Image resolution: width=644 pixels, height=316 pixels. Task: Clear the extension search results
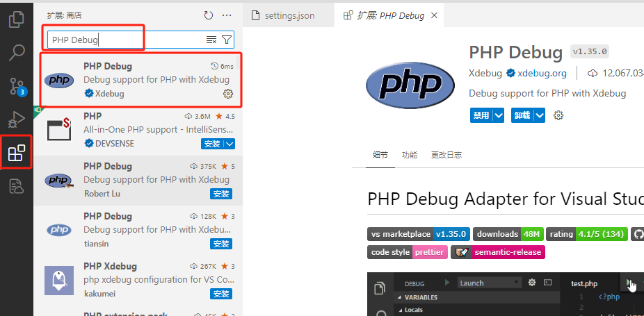pyautogui.click(x=211, y=40)
